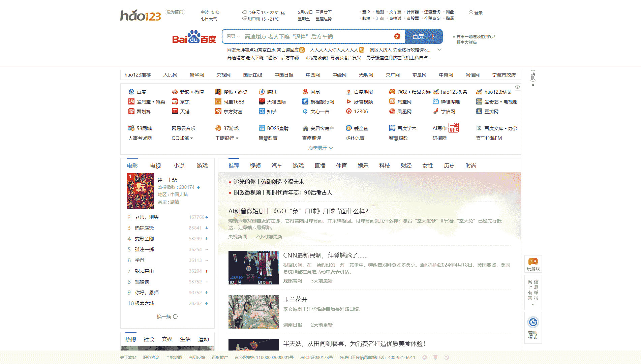This screenshot has width=641, height=364.
Task: Click the 登录 user login icon
Action: click(x=471, y=12)
